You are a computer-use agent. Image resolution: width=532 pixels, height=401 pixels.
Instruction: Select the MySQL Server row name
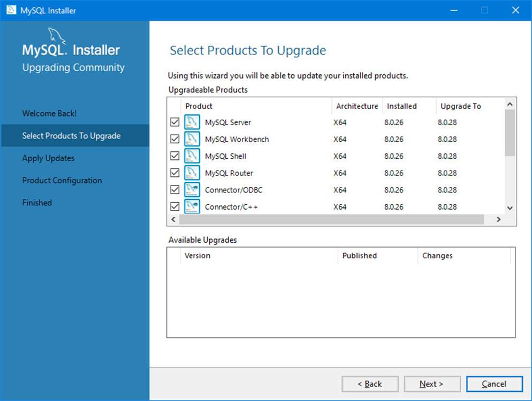coord(228,122)
